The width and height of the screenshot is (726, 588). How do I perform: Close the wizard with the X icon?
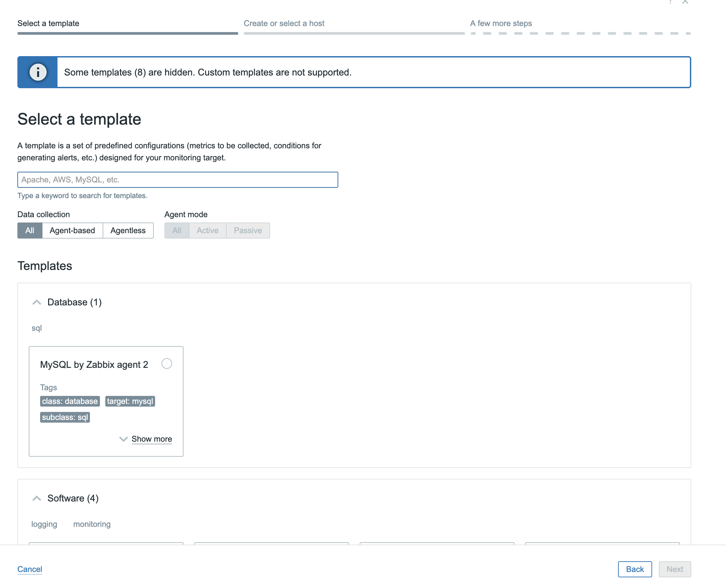click(x=685, y=2)
